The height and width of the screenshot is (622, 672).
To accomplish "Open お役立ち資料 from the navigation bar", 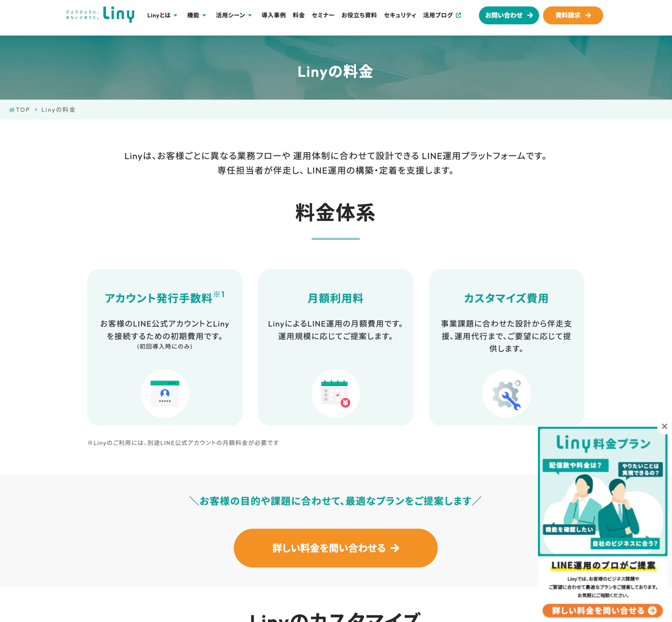I will pos(359,16).
